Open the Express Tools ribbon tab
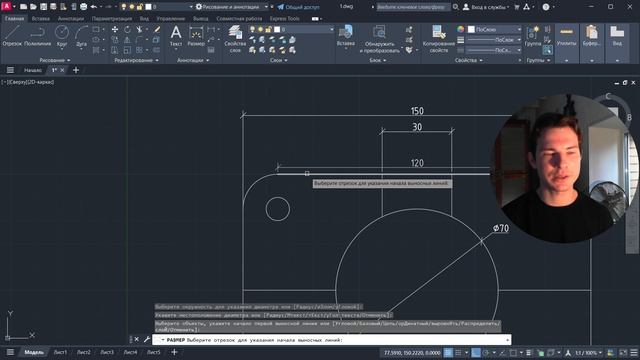The height and width of the screenshot is (360, 640). point(284,18)
